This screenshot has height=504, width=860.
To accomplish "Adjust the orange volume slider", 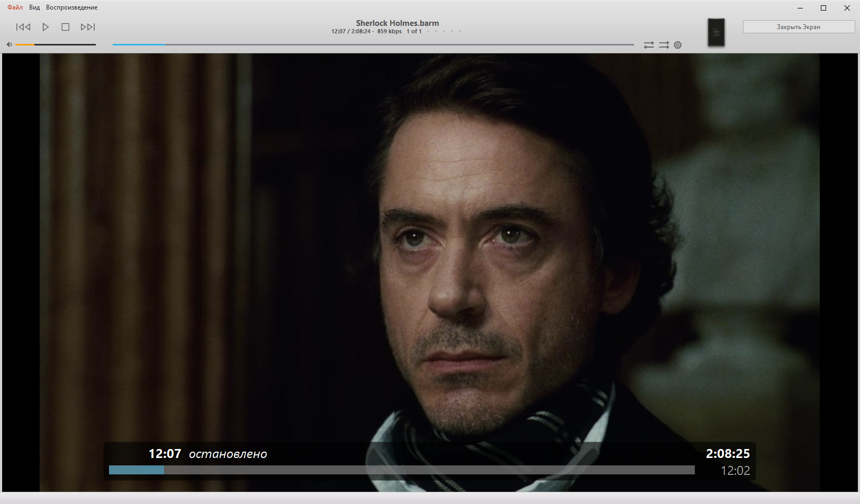I will pos(56,44).
